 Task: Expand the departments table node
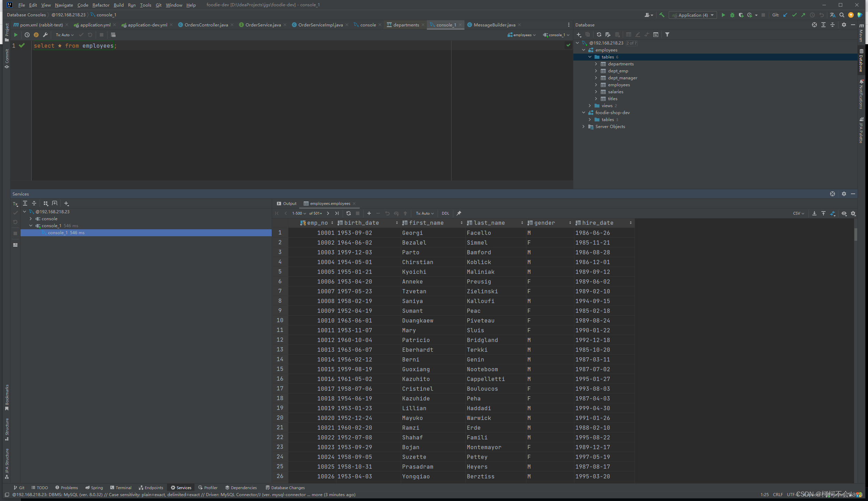(x=596, y=64)
